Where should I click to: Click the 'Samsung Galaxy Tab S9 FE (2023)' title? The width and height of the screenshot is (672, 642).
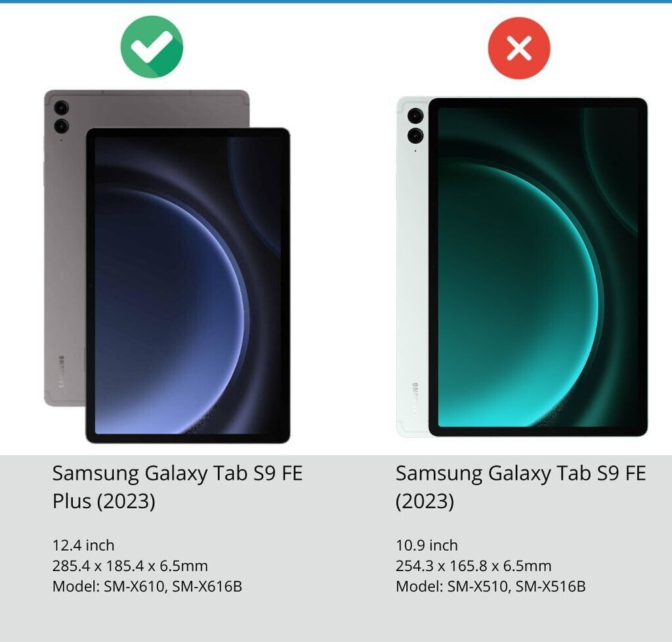point(520,487)
